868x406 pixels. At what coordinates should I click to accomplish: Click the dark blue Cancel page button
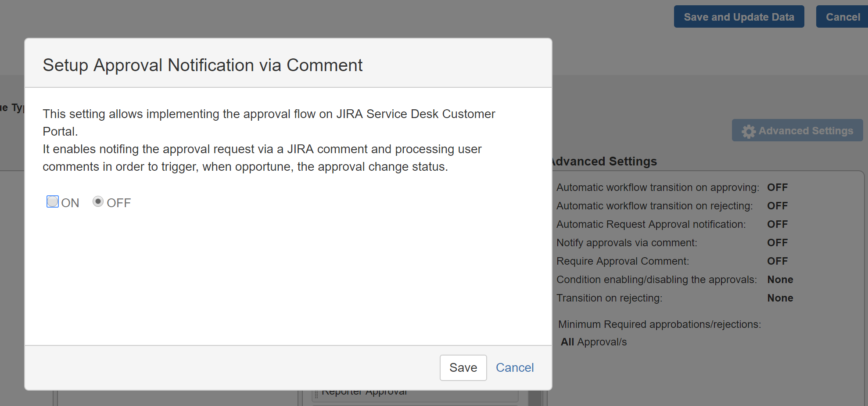(x=843, y=17)
